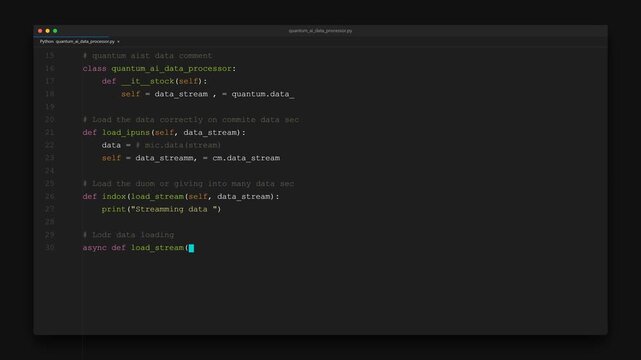
Task: Click function name indox
Action: (x=114, y=197)
